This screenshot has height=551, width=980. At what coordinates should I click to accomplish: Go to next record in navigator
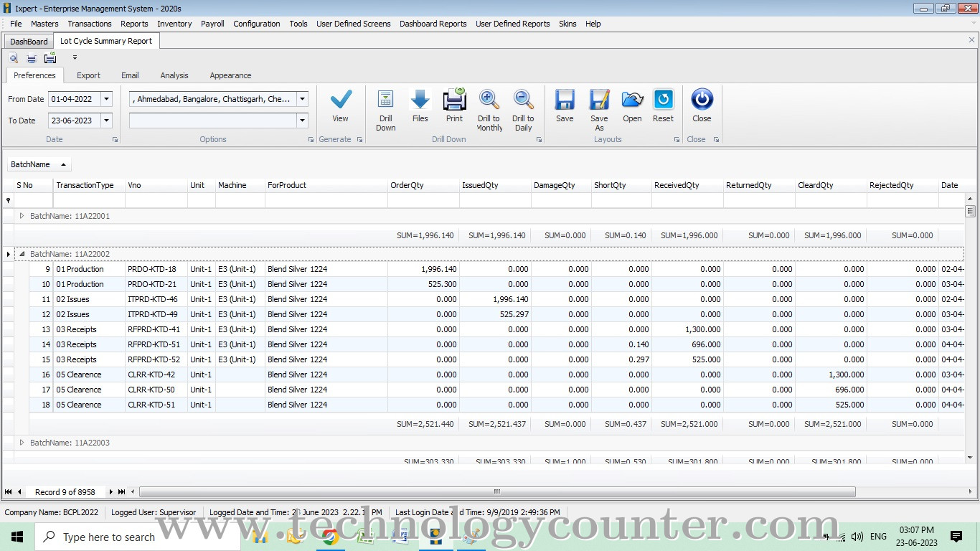[x=110, y=492]
